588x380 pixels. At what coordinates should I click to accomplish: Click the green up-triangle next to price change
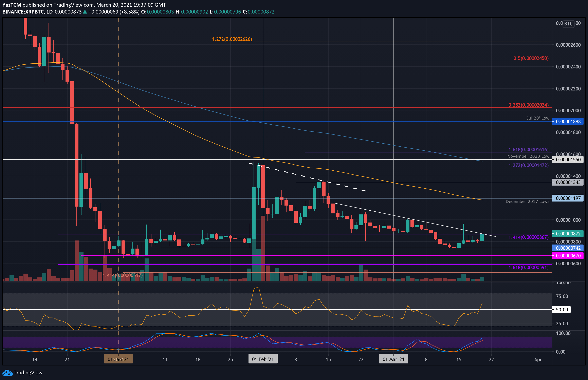click(85, 12)
